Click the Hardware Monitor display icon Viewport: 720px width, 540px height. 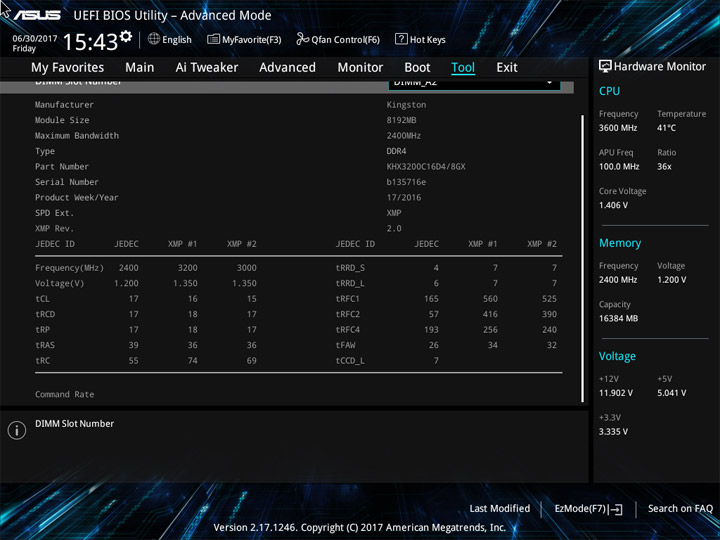point(605,66)
